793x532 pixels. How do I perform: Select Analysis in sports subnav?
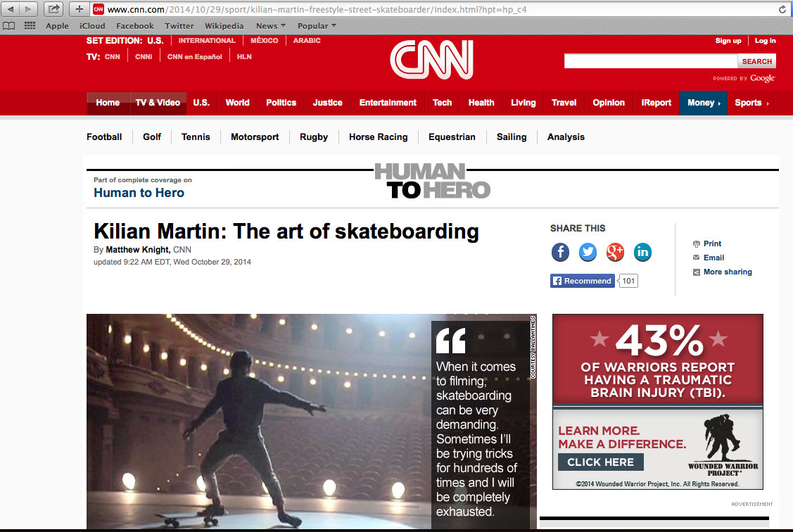566,137
